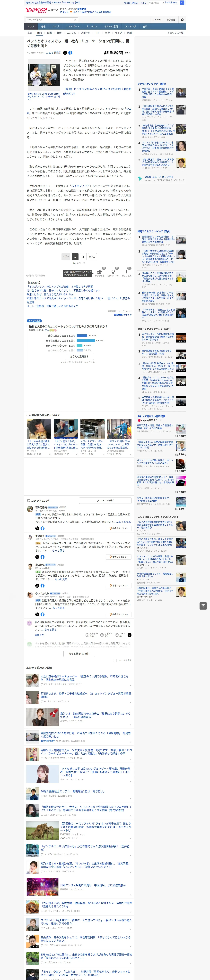Viewport: 210px width, 980px height.
Task: Go to next page with 次へ
Action: [92, 256]
